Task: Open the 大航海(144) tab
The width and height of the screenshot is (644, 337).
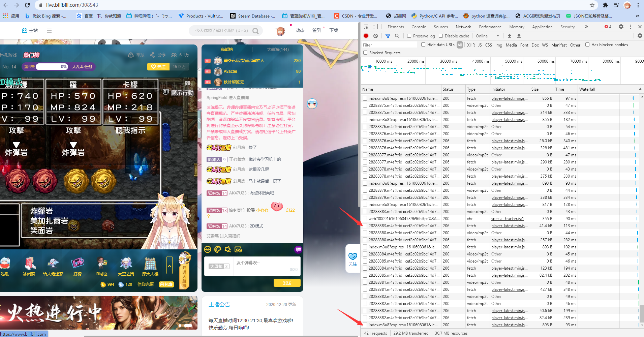Action: pyautogui.click(x=278, y=50)
